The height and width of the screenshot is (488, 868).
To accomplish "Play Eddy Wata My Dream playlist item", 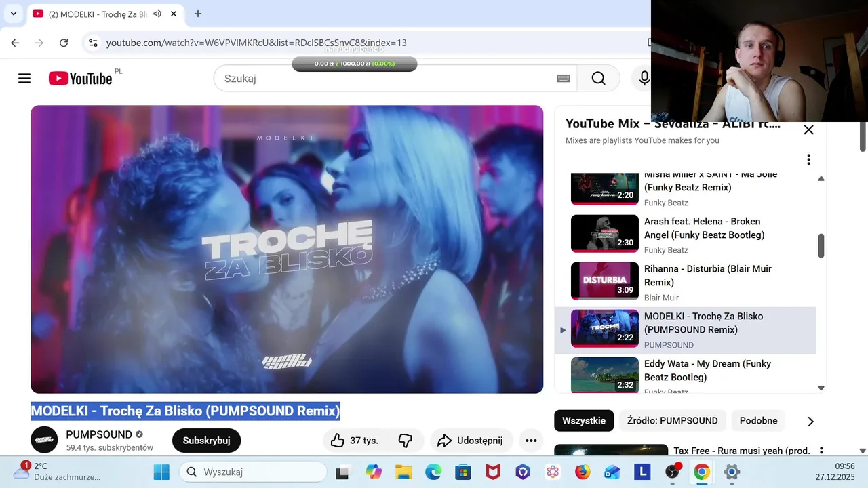I will (x=685, y=375).
